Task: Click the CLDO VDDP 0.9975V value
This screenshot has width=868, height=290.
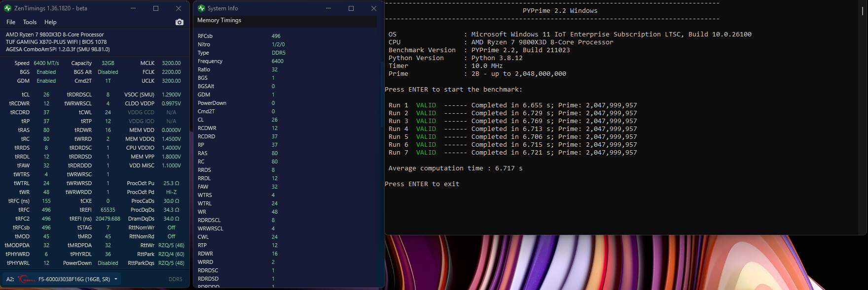Action: [171, 103]
